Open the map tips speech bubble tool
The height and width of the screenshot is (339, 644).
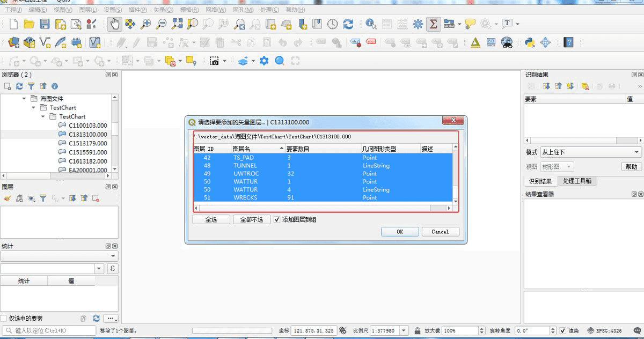(x=470, y=24)
